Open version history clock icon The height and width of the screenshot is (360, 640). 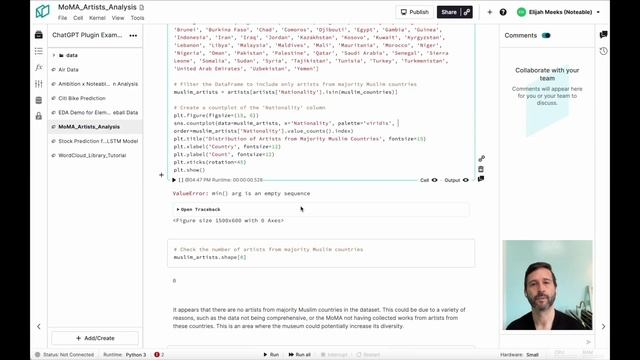(603, 51)
